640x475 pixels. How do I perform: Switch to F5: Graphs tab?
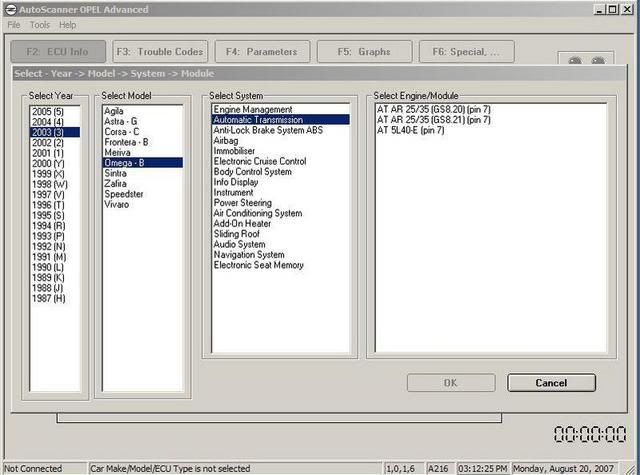364,51
